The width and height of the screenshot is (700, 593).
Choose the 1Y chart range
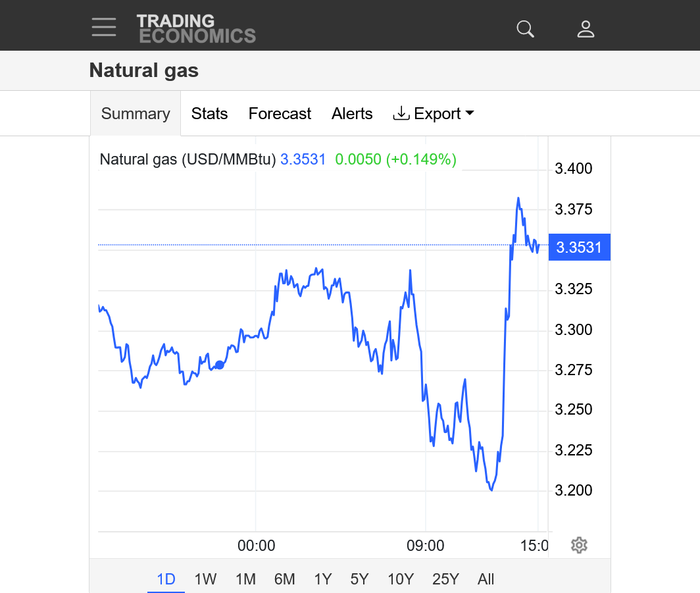coord(322,579)
